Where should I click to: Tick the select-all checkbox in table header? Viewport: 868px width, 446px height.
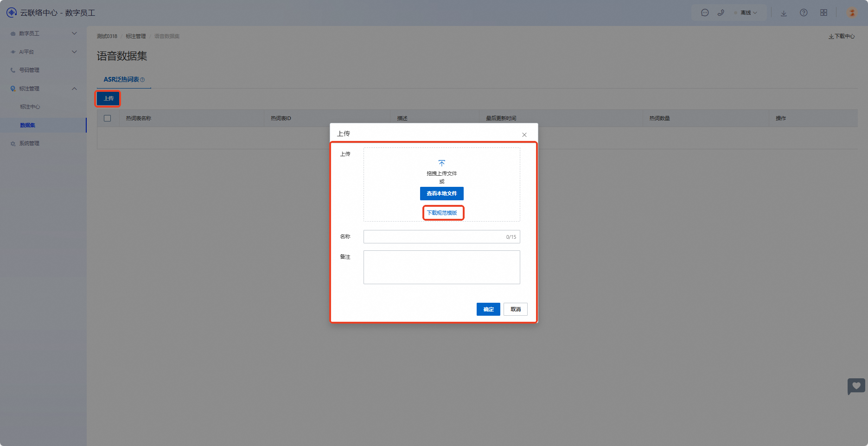click(x=108, y=118)
